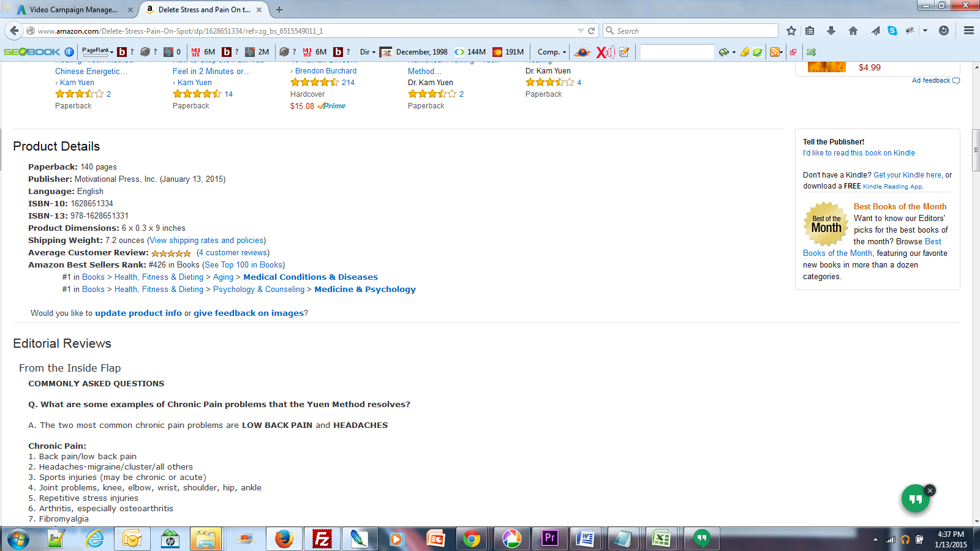Viewport: 980px width, 551px height.
Task: Click the RSS feed icon in SEO toolbar
Action: click(775, 52)
